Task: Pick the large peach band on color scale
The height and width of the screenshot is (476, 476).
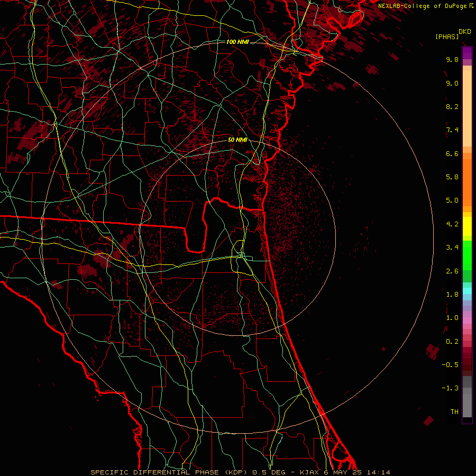Action: [467, 108]
